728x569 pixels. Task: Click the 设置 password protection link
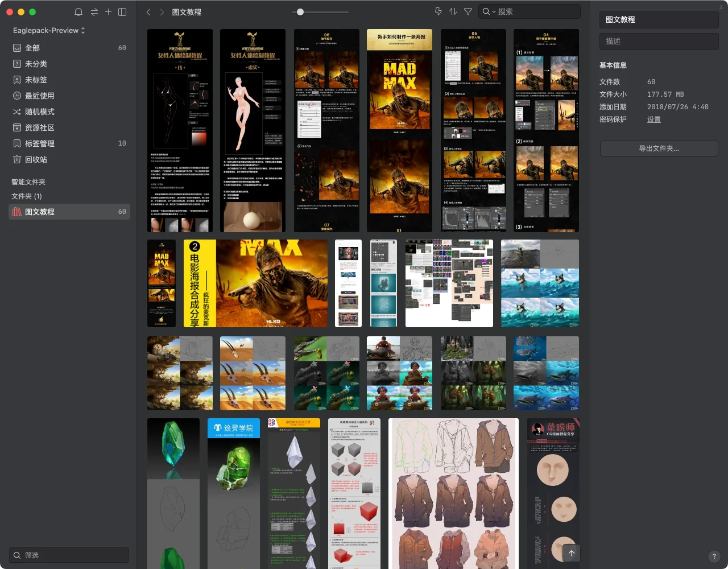click(x=653, y=119)
